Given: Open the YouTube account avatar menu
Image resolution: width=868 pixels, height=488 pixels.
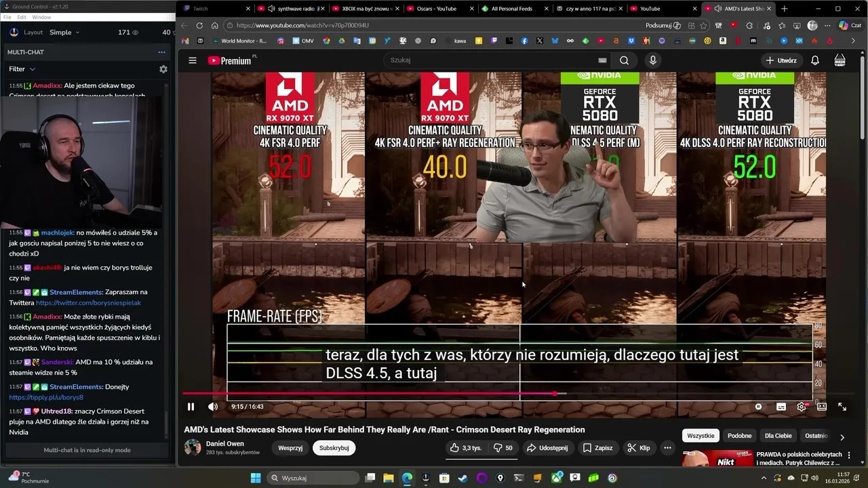Looking at the screenshot, I should 840,60.
